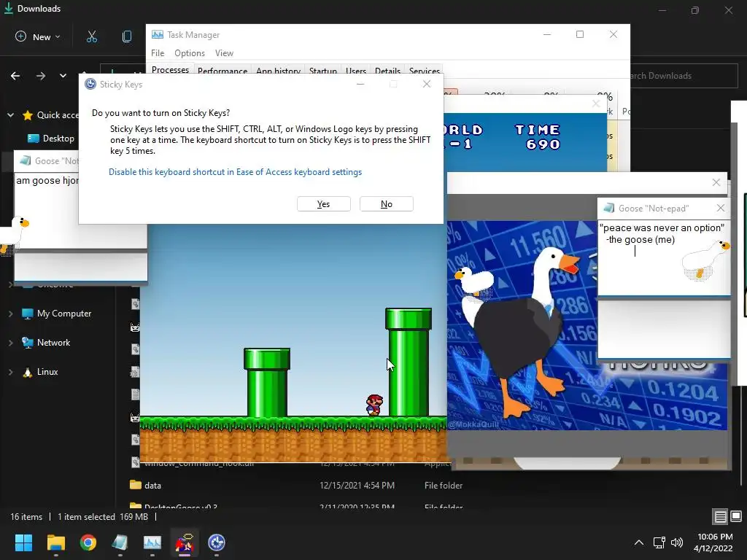Click in the peace was never an option note
Screen dimensions: 747x560
(662, 234)
